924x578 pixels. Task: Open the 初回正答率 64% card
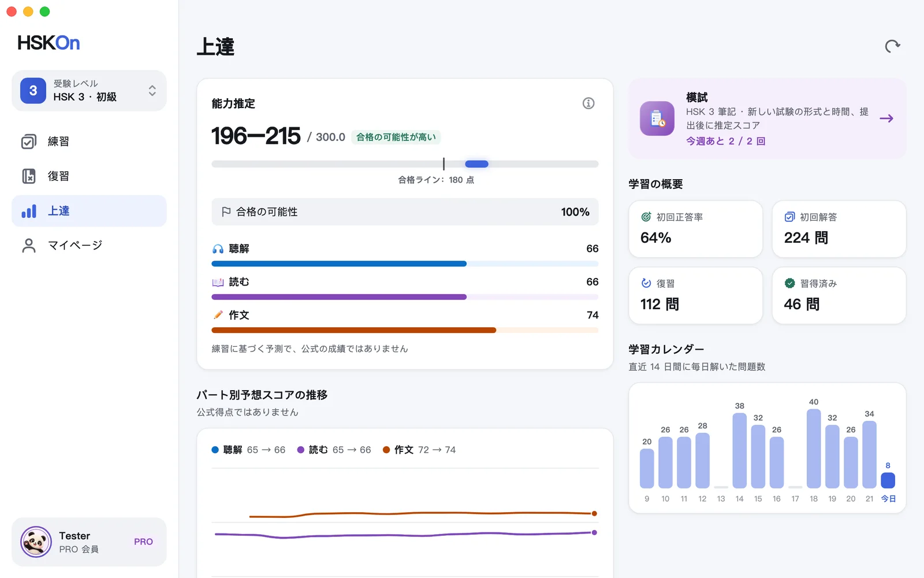(695, 229)
